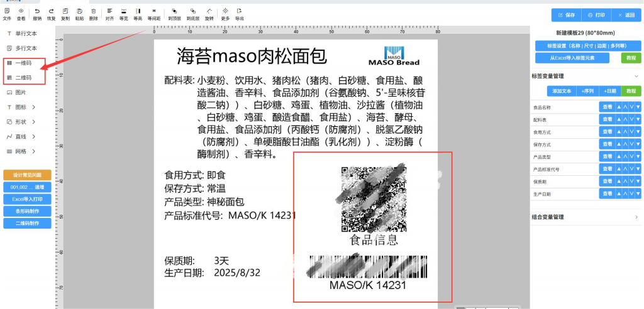The image size is (644, 309).
Task: Select the 生产日期 2025/8/32 line
Action: pyautogui.click(x=213, y=273)
